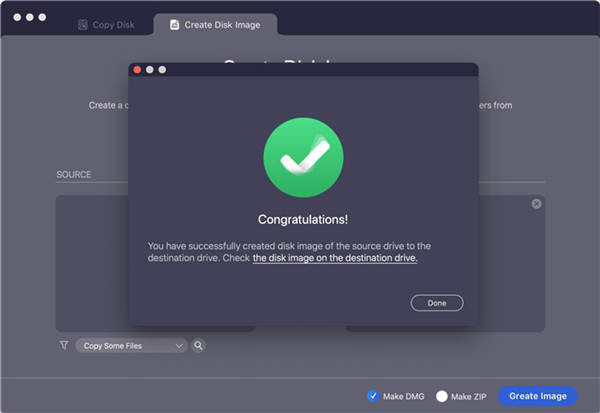Screen dimensions: 600x413
Task: Switch to the Copy Disk tab
Action: [x=110, y=24]
